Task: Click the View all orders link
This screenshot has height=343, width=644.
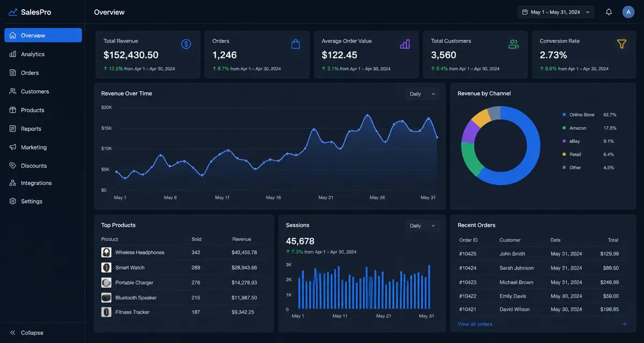Action: (x=475, y=324)
